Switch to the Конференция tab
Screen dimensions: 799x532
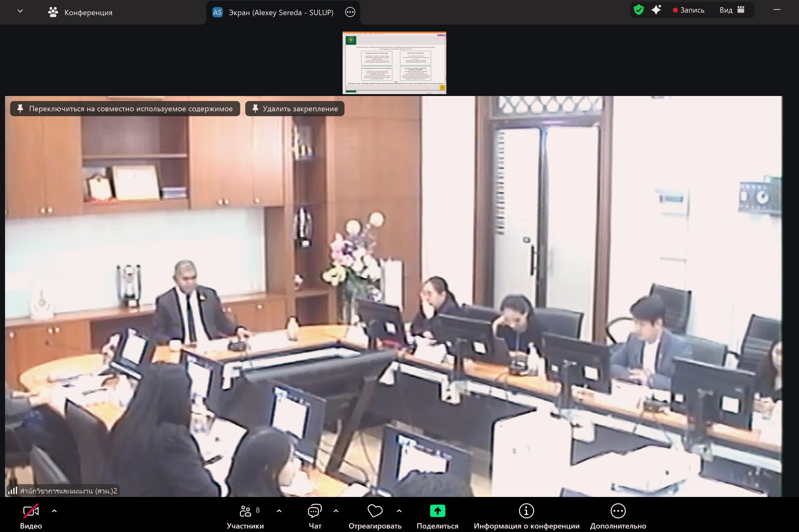click(x=80, y=13)
